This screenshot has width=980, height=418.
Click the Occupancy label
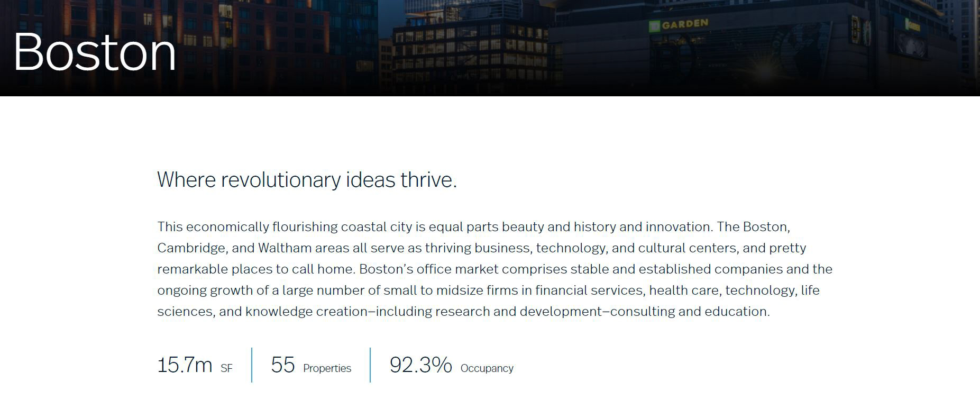487,368
